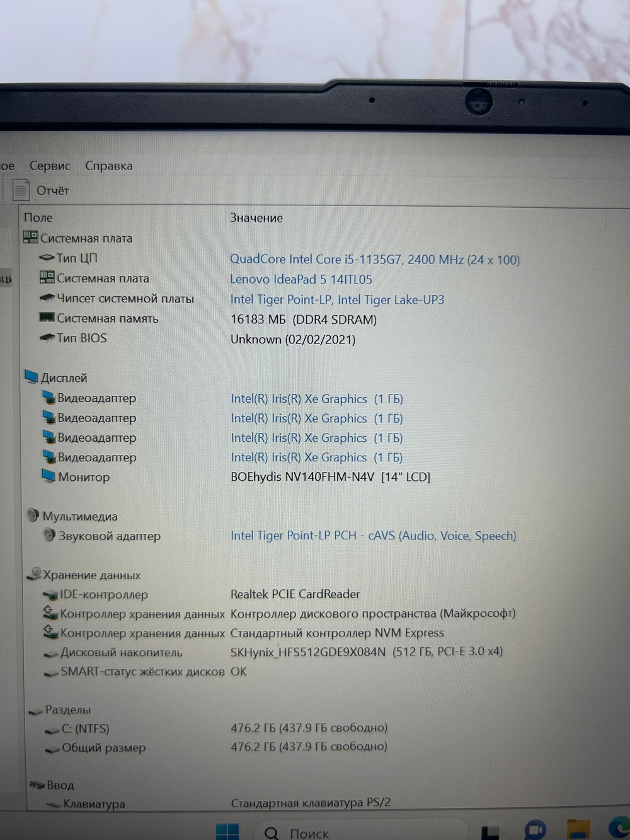
Task: Click the Поле column header
Action: [x=38, y=217]
